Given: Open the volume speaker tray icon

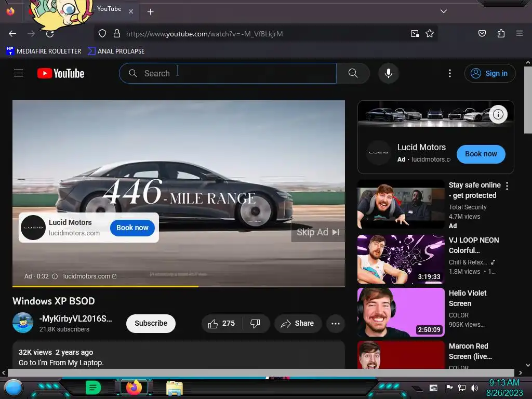Looking at the screenshot, I should coord(474,388).
